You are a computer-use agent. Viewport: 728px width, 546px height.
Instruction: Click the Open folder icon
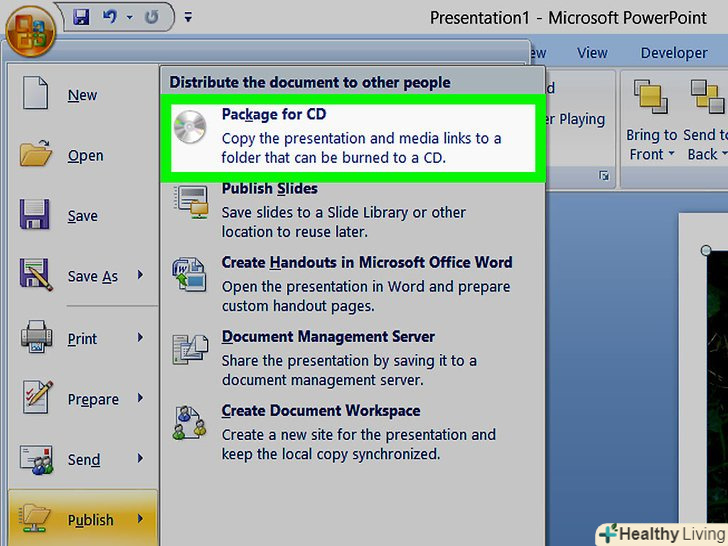pos(35,153)
